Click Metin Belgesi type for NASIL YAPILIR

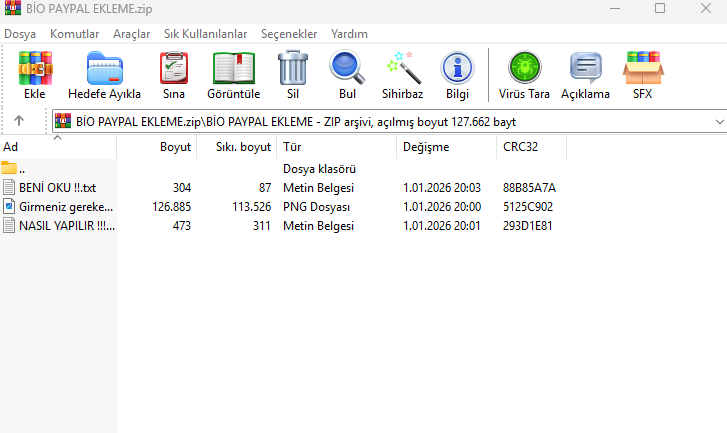pyautogui.click(x=319, y=226)
